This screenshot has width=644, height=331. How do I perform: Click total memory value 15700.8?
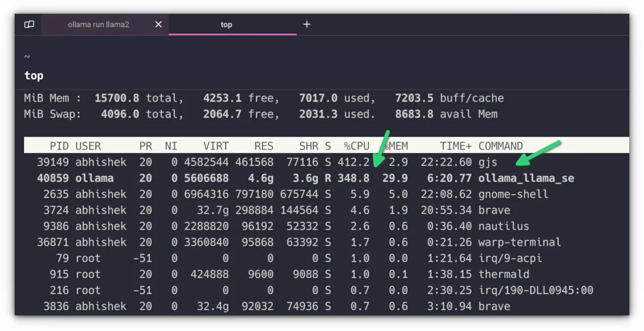(117, 98)
